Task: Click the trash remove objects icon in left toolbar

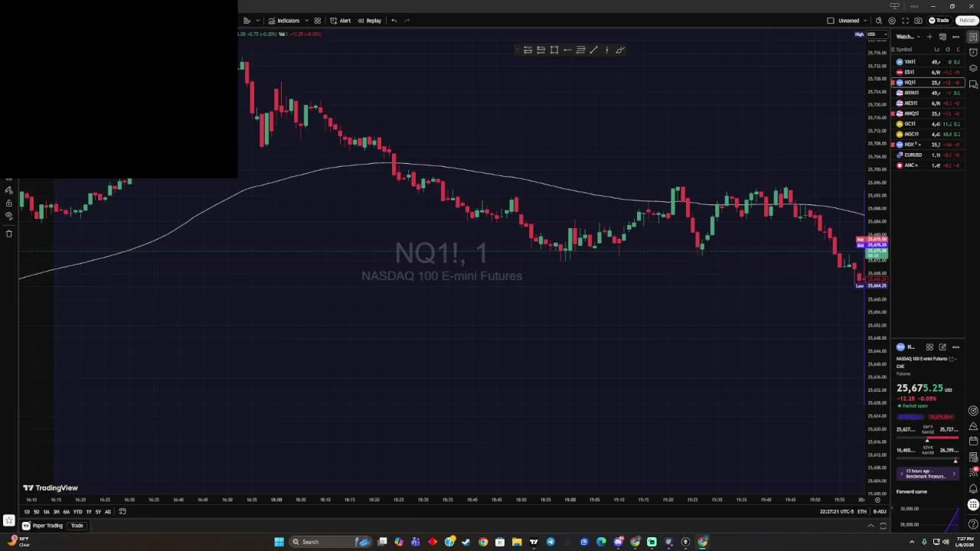Action: coord(9,234)
